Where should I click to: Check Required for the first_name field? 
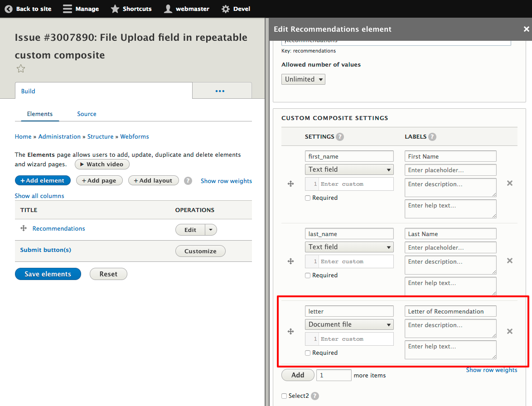coord(307,198)
